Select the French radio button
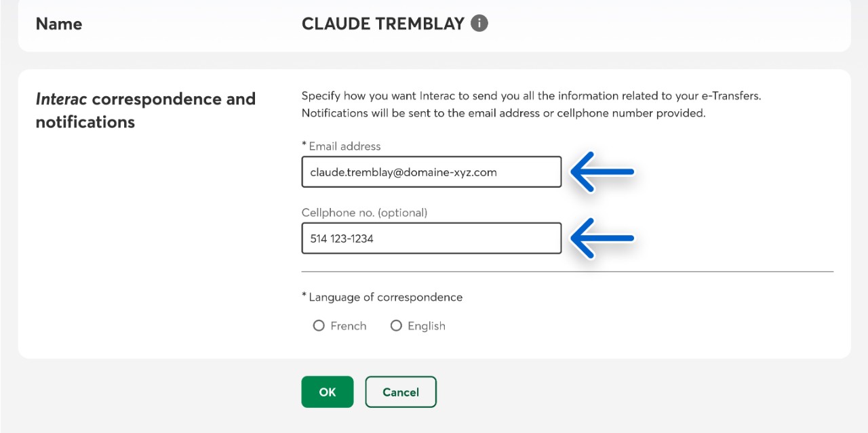Image resolution: width=868 pixels, height=433 pixels. pos(319,326)
